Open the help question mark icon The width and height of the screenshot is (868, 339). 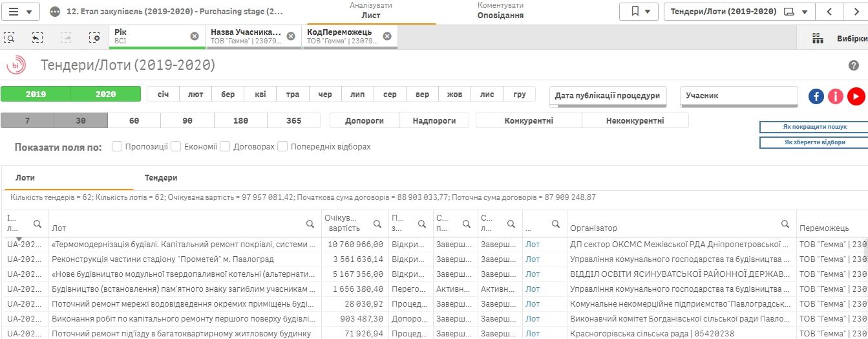pos(853,65)
